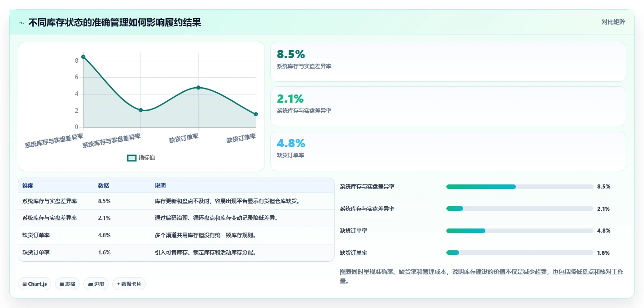Click the 4.8% progress bar
Image resolution: width=644 pixels, height=308 pixels.
[520, 231]
